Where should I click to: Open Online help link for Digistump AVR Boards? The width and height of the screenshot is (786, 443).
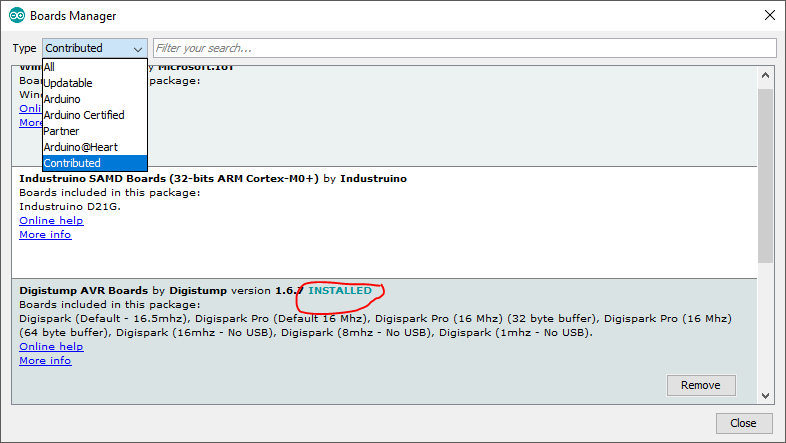click(51, 346)
